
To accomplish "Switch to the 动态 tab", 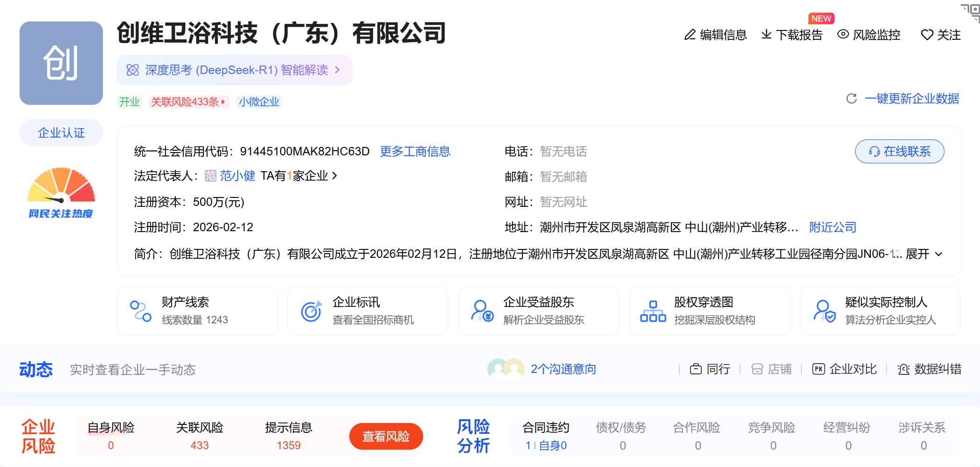I will coord(36,369).
